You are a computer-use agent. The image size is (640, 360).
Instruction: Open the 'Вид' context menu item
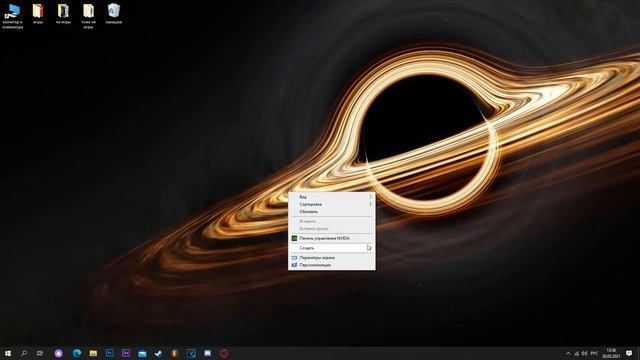point(332,197)
